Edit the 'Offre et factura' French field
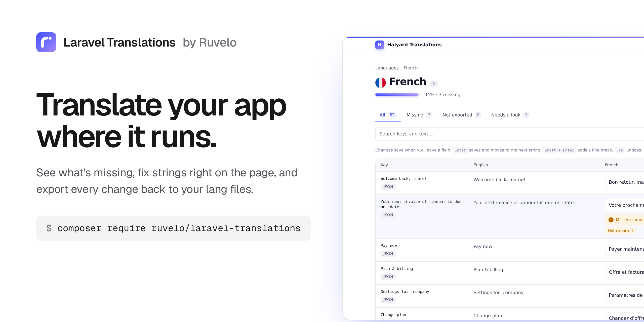 click(624, 272)
